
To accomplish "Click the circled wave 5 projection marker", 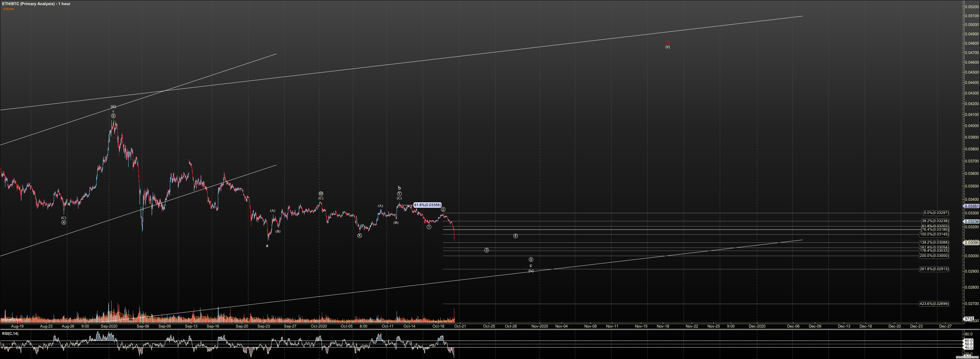I will (x=531, y=260).
